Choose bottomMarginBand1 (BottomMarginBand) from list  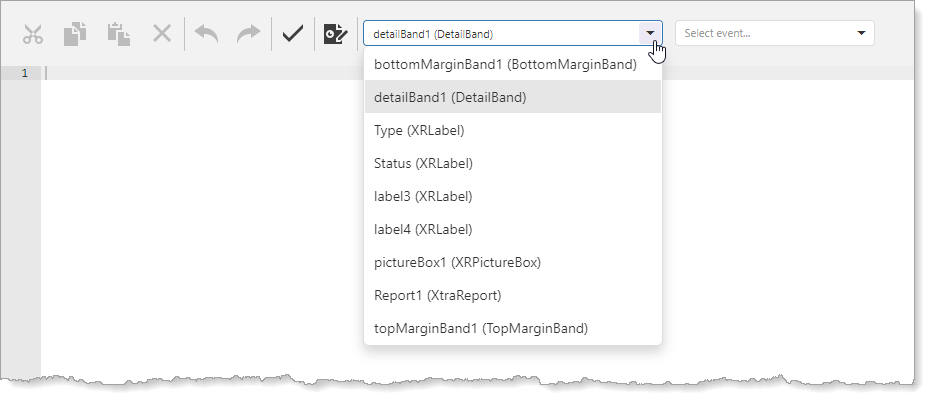coord(513,64)
